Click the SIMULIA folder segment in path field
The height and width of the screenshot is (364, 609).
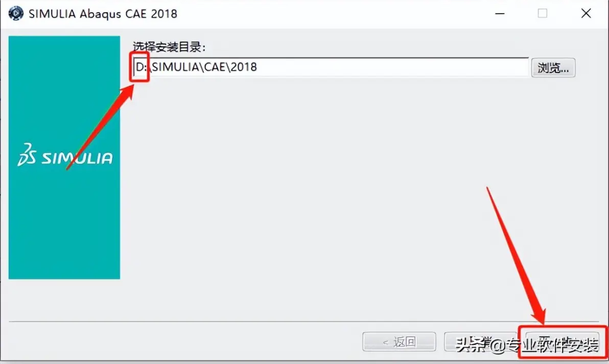[176, 67]
